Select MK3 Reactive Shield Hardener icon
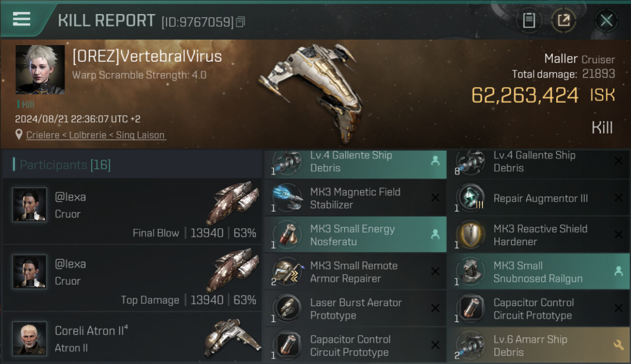The height and width of the screenshot is (364, 631). coord(470,235)
